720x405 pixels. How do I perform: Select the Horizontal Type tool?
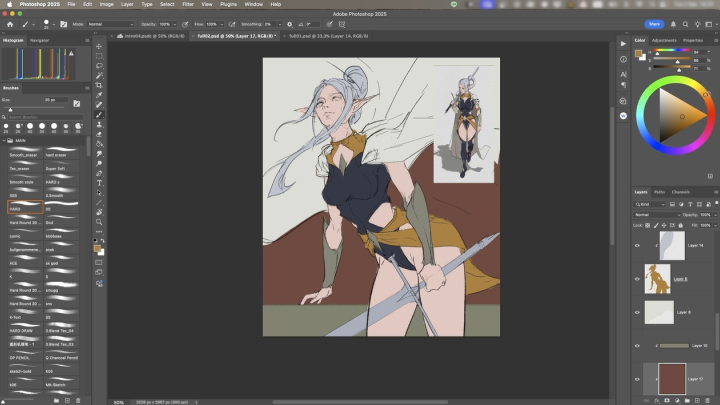[x=99, y=183]
